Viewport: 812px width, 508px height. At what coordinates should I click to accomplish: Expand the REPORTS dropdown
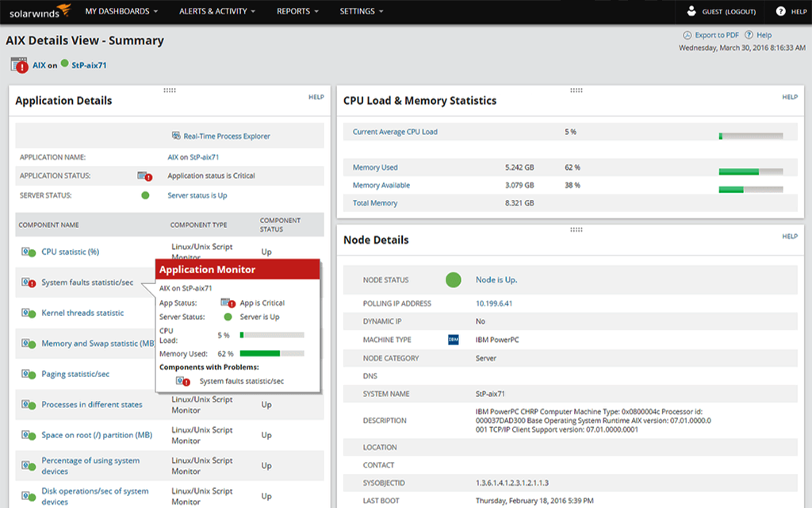tap(294, 11)
